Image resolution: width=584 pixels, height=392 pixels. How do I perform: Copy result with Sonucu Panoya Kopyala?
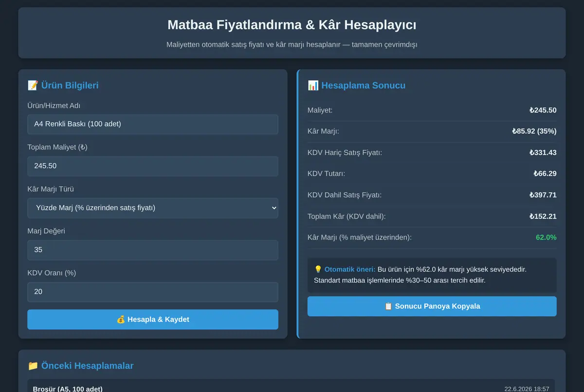pyautogui.click(x=432, y=306)
